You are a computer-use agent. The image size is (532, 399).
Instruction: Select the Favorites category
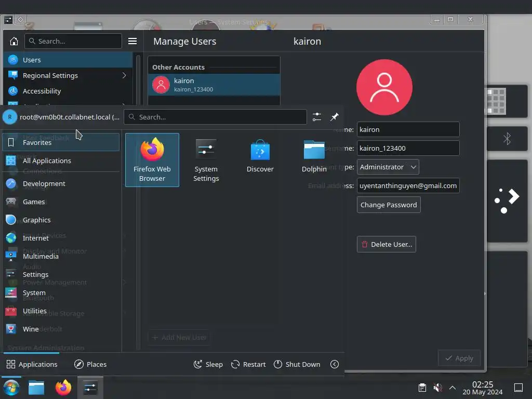click(61, 142)
